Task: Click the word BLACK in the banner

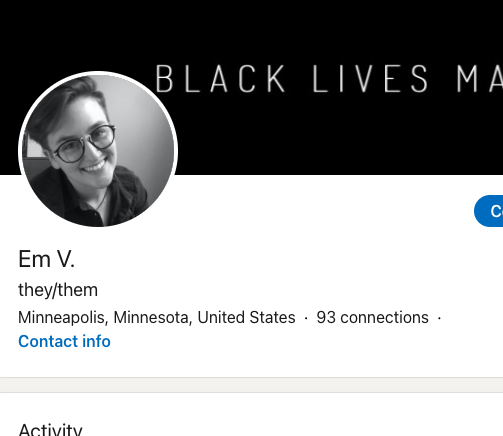Action: click(x=220, y=79)
